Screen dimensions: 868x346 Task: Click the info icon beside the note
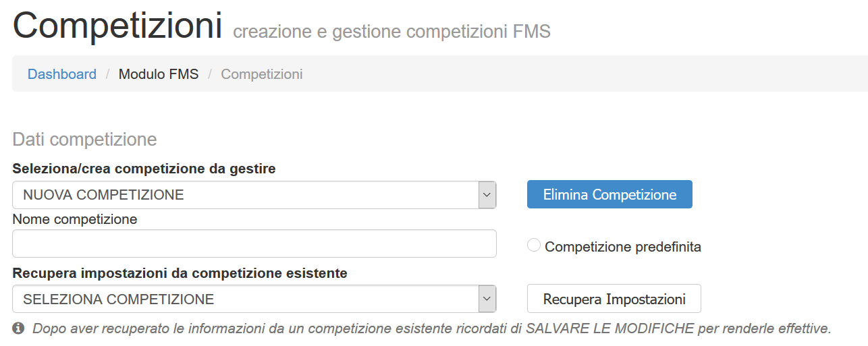18,328
